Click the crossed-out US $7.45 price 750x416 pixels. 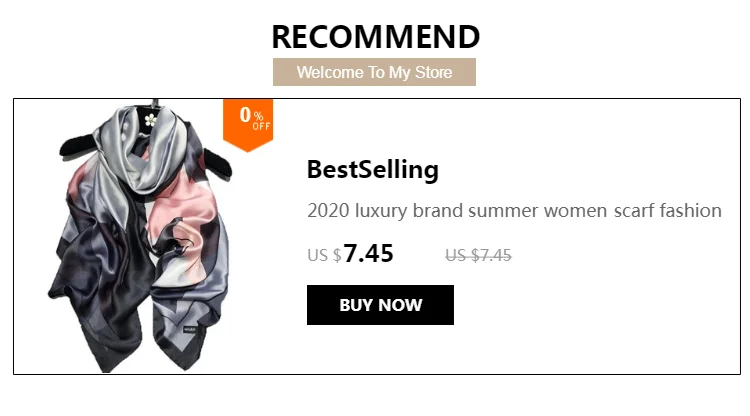point(478,255)
